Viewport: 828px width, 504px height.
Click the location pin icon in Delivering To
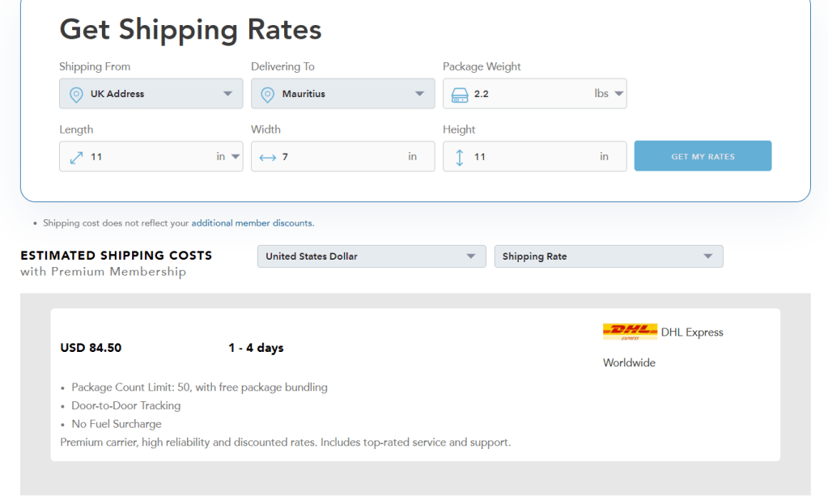[x=268, y=94]
